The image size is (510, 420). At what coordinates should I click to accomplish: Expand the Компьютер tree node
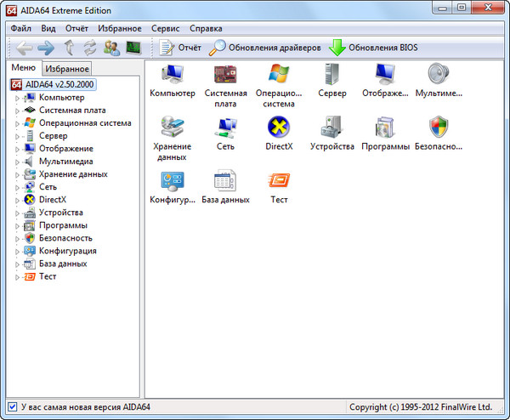click(x=17, y=98)
